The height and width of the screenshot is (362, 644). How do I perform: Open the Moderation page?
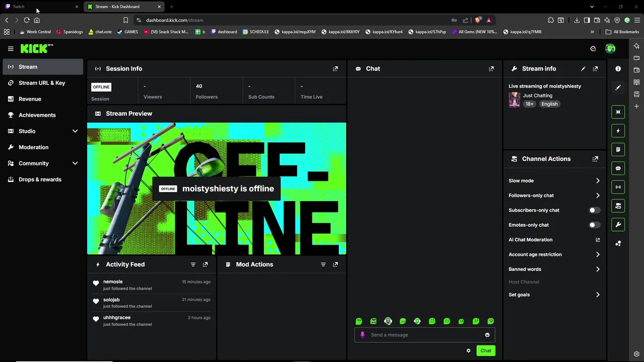[43, 147]
